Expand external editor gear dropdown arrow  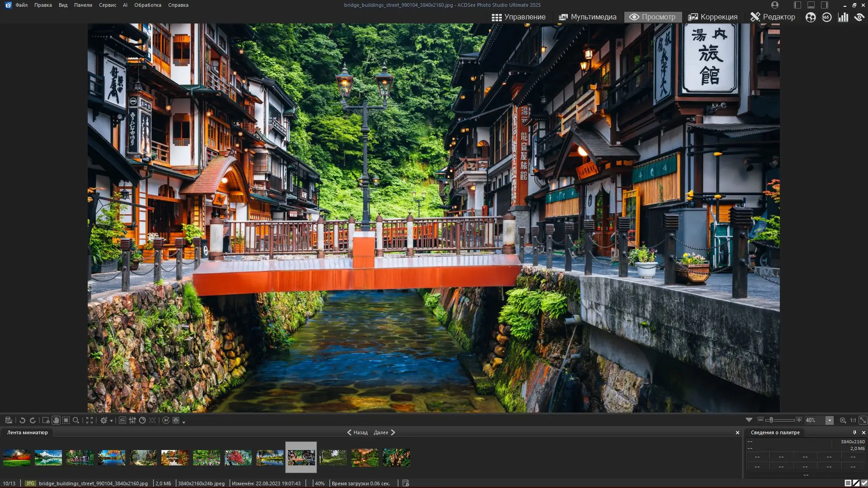tap(111, 421)
